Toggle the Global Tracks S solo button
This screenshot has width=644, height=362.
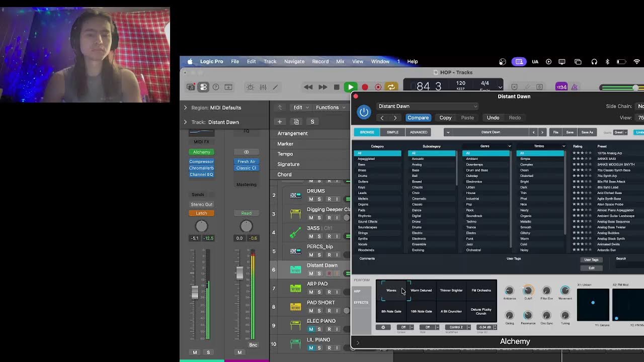pos(312,122)
